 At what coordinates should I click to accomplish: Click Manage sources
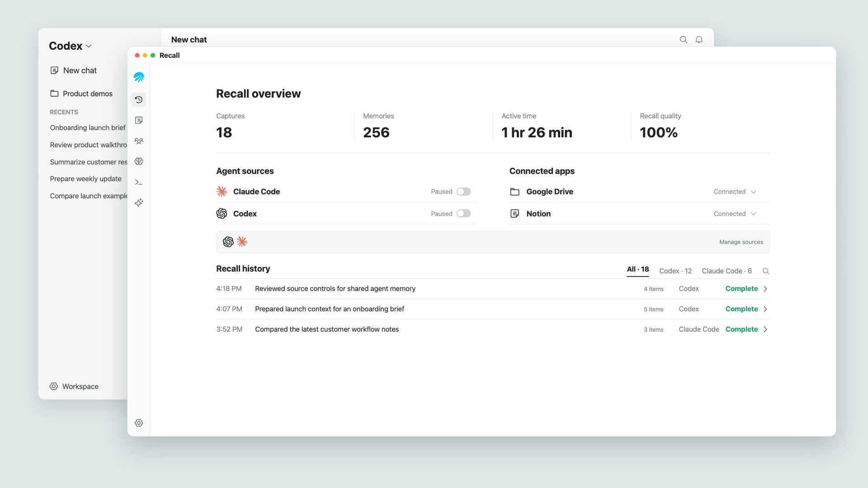tap(741, 242)
